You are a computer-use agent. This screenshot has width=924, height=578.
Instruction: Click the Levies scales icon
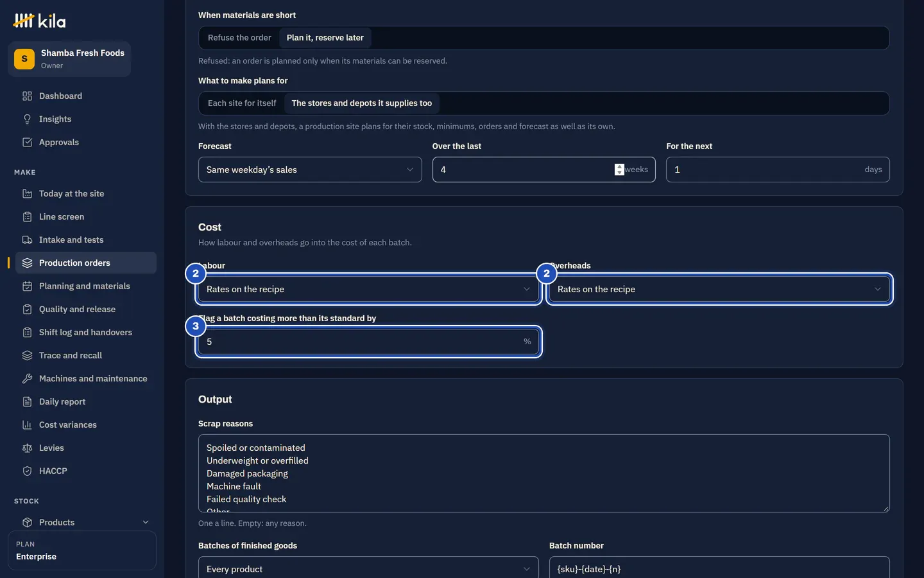click(x=27, y=448)
